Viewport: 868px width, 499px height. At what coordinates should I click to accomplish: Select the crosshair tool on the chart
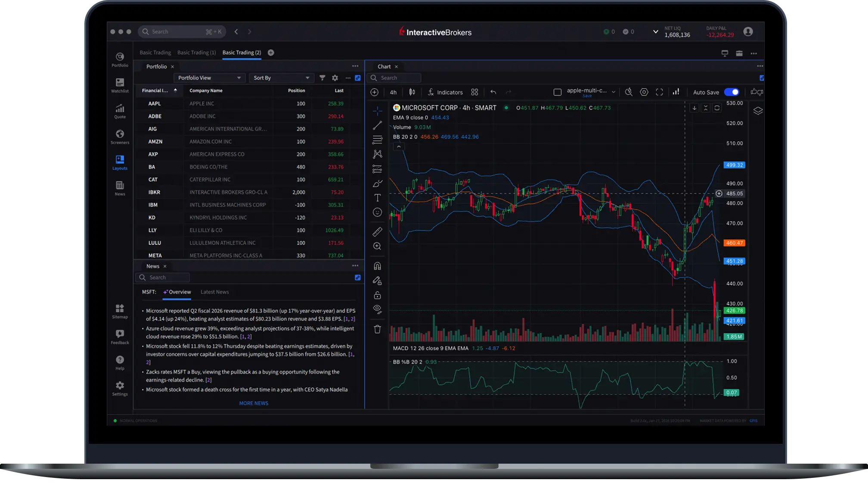pyautogui.click(x=378, y=111)
